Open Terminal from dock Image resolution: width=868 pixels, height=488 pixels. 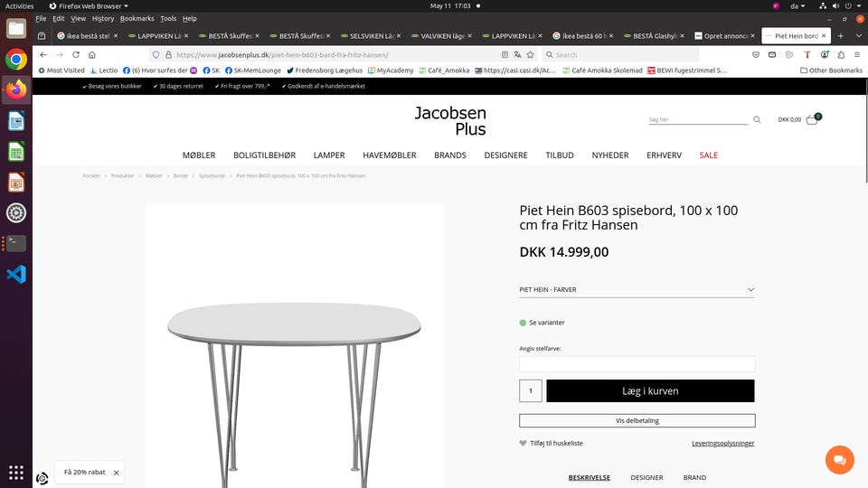pos(16,243)
